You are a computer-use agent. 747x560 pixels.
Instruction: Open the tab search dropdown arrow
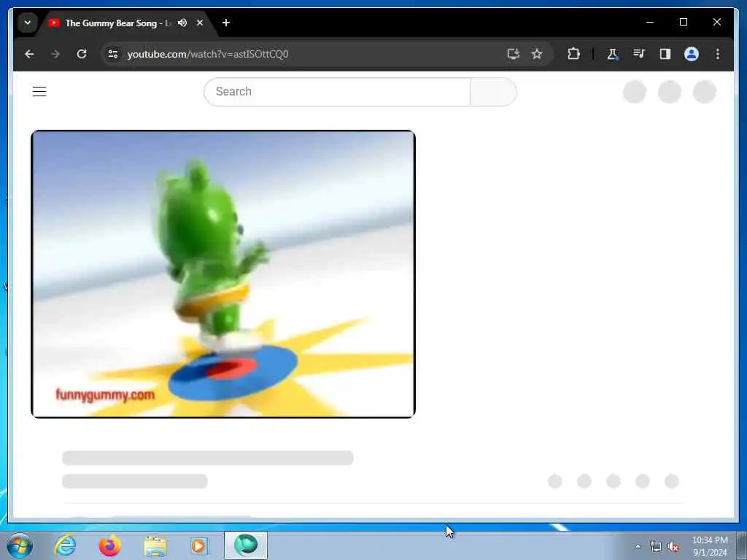pyautogui.click(x=28, y=23)
